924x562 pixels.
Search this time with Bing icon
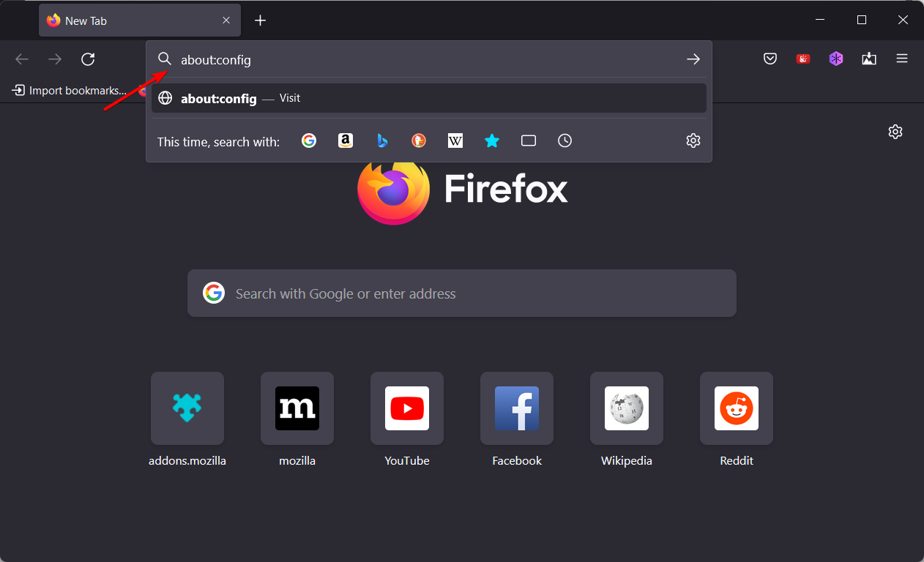point(382,140)
